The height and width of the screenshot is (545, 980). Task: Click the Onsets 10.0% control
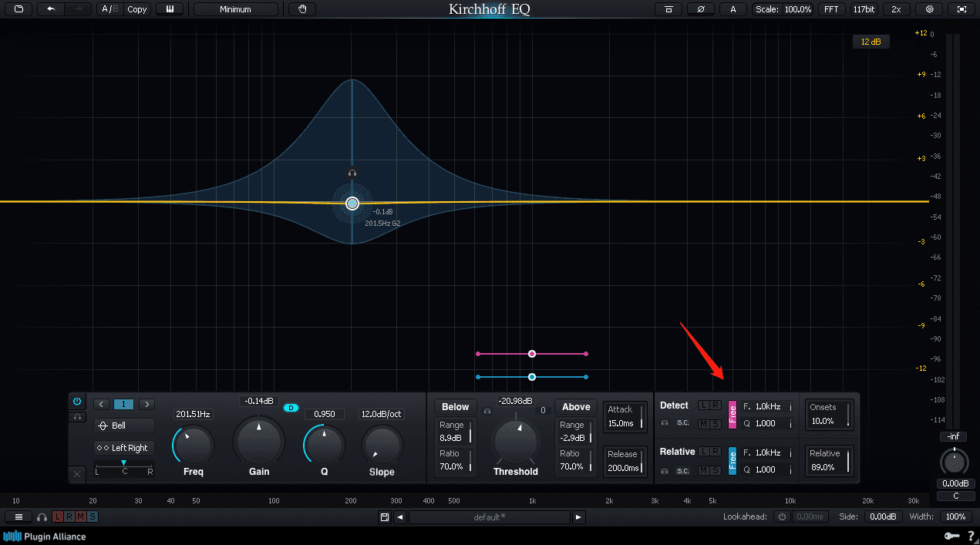pos(830,414)
